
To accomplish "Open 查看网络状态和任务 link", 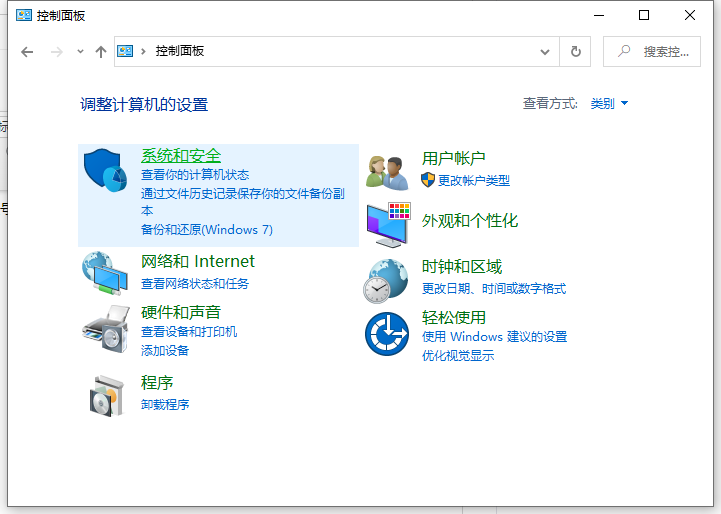I will pyautogui.click(x=195, y=284).
